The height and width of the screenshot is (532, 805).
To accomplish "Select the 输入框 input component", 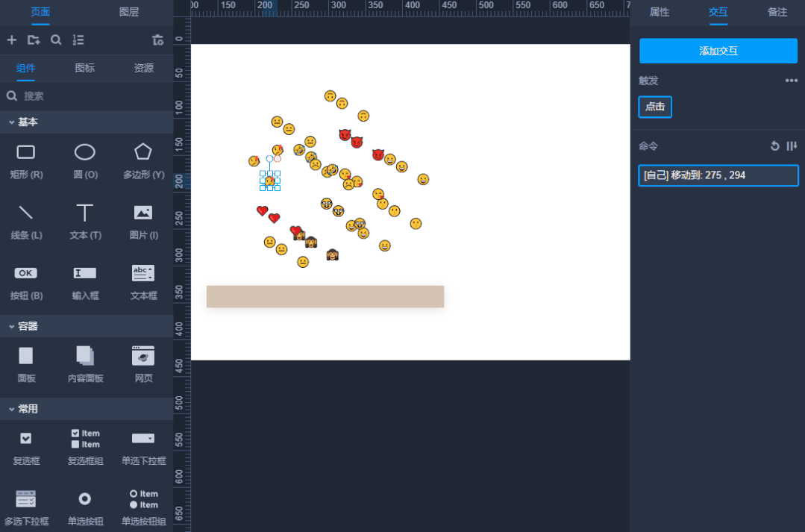I will coord(85,283).
